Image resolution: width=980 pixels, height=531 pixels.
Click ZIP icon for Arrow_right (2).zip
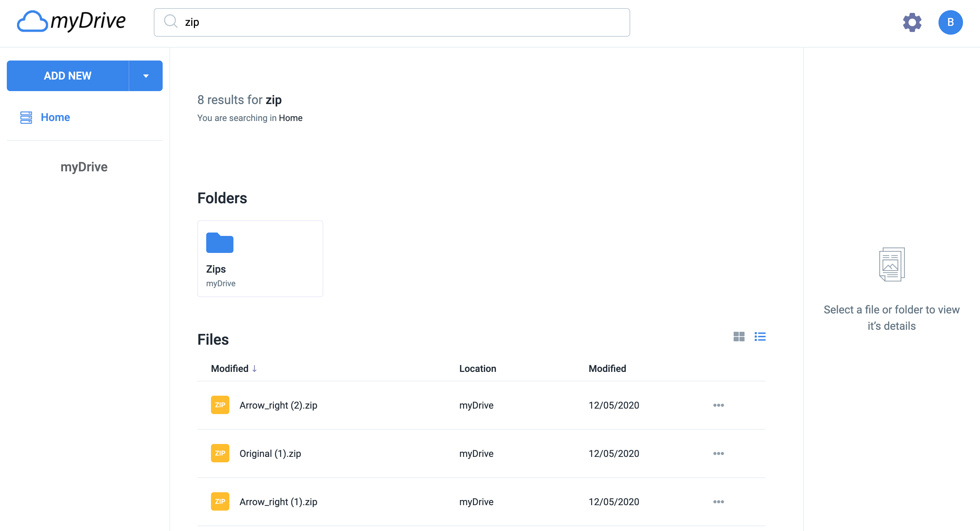coord(220,405)
